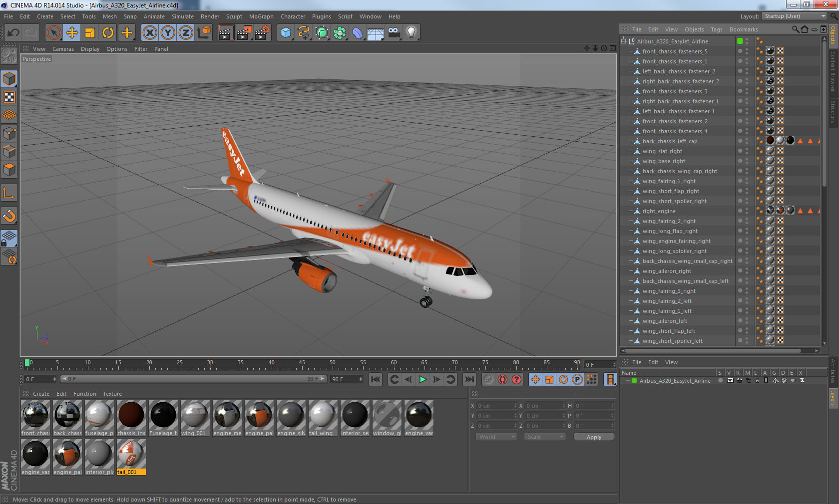This screenshot has width=839, height=504.
Task: Toggle Z axis lock
Action: coord(186,33)
